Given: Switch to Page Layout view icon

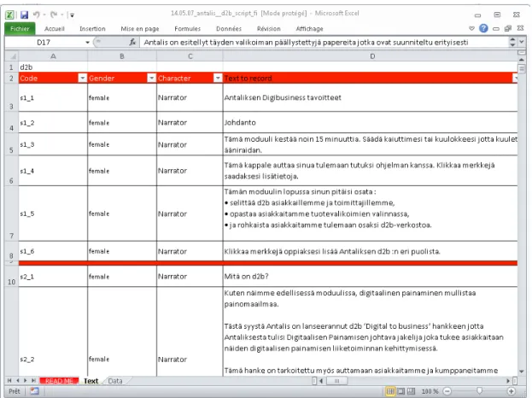Looking at the screenshot, I should [401, 391].
